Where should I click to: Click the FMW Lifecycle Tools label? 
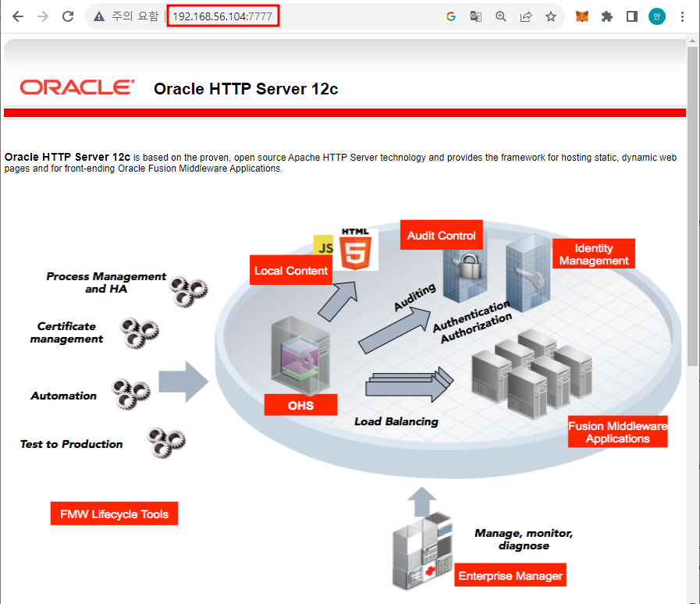point(114,513)
